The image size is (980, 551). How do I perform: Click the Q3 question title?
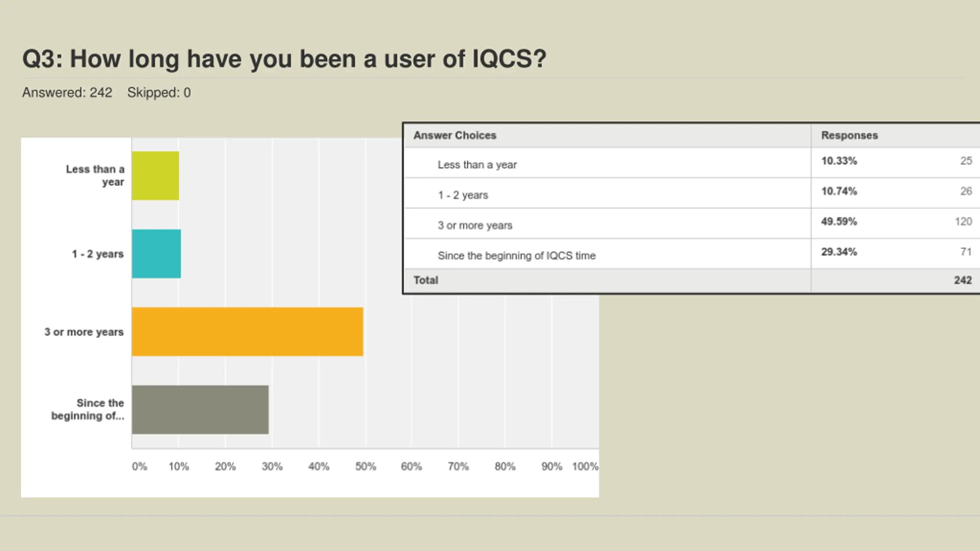[284, 59]
